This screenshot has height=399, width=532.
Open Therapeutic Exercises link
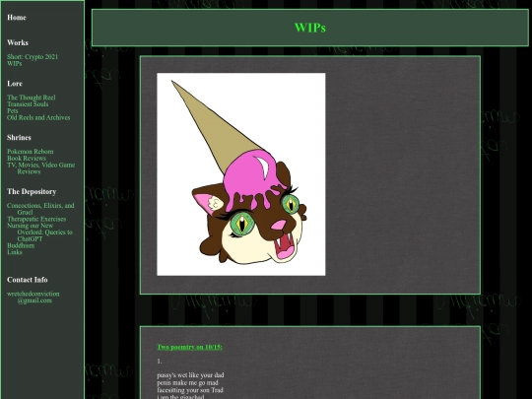tap(36, 219)
